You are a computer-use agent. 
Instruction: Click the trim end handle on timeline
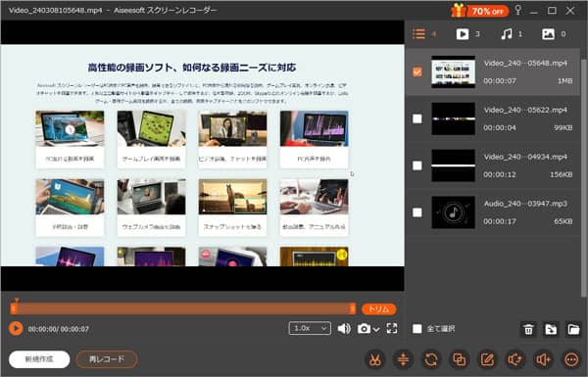pyautogui.click(x=352, y=308)
